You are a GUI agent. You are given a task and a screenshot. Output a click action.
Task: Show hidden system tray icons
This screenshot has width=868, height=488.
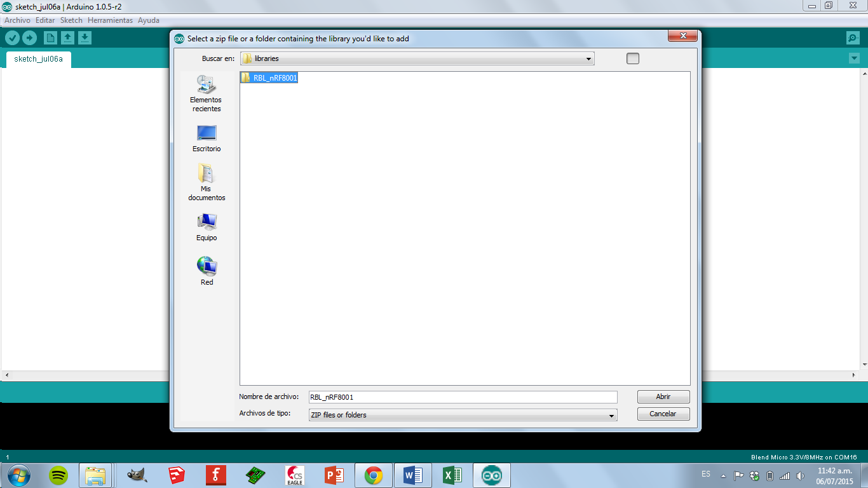[723, 475]
